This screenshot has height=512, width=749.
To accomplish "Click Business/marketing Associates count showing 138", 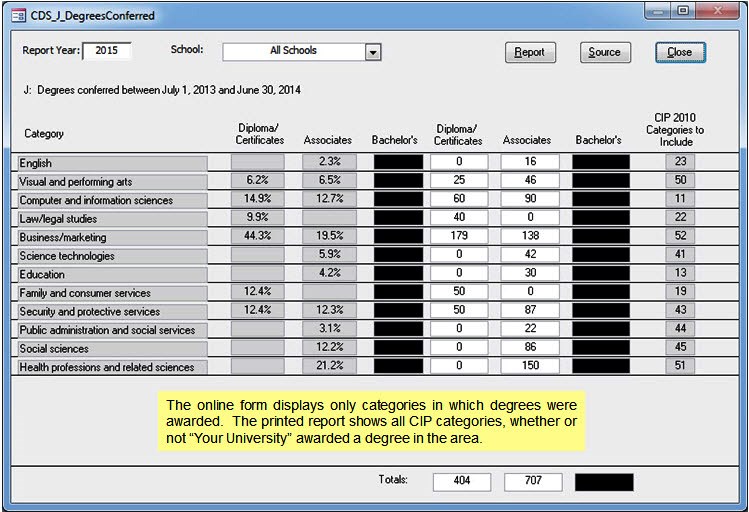I will 530,236.
